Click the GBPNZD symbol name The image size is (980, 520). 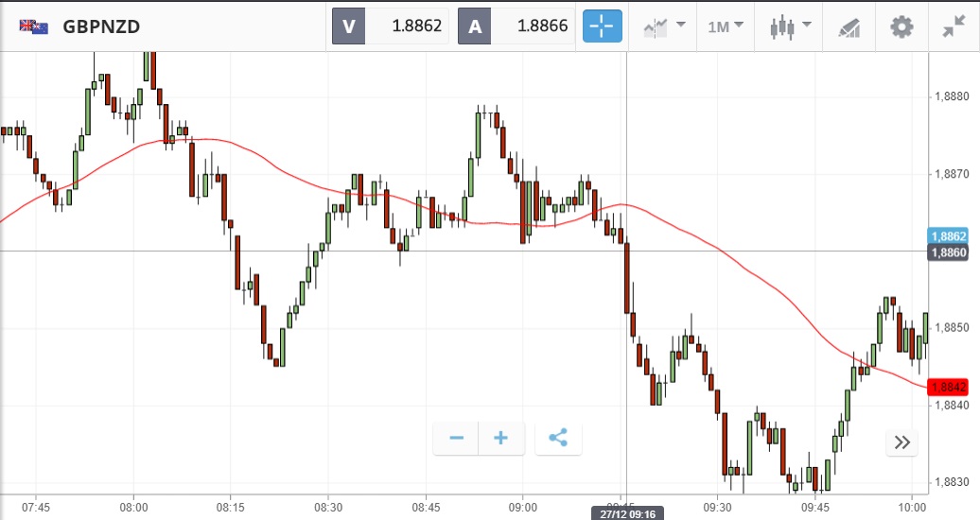point(101,26)
